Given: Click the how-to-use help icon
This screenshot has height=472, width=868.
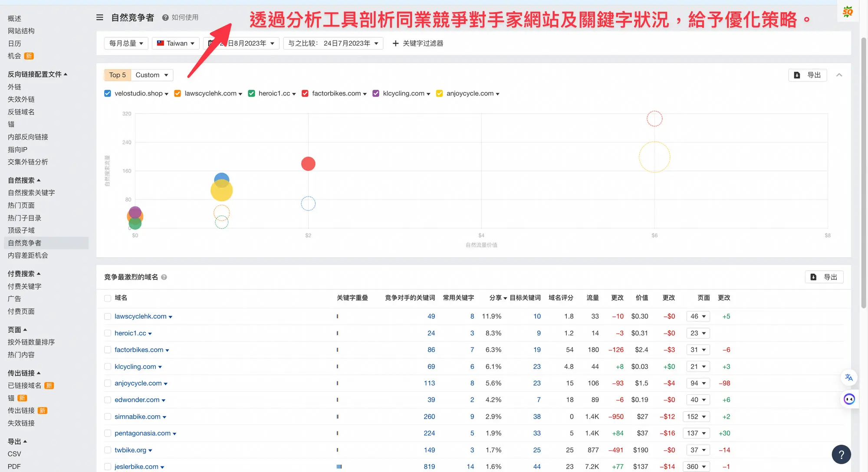Looking at the screenshot, I should pyautogui.click(x=165, y=17).
